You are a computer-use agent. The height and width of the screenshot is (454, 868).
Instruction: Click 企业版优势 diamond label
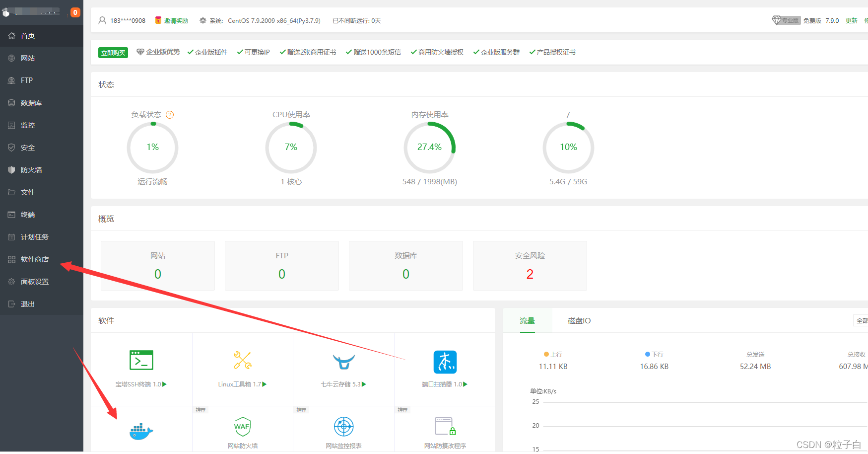[x=158, y=52]
